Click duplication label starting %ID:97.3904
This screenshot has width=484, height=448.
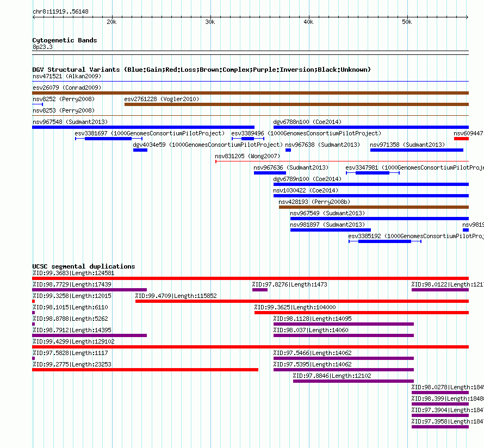tap(448, 410)
